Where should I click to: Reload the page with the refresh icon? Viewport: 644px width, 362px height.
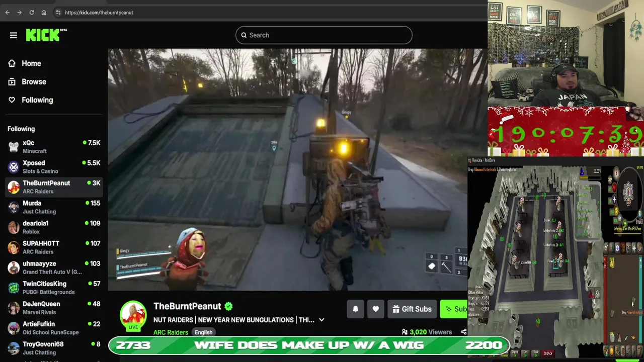coord(32,13)
